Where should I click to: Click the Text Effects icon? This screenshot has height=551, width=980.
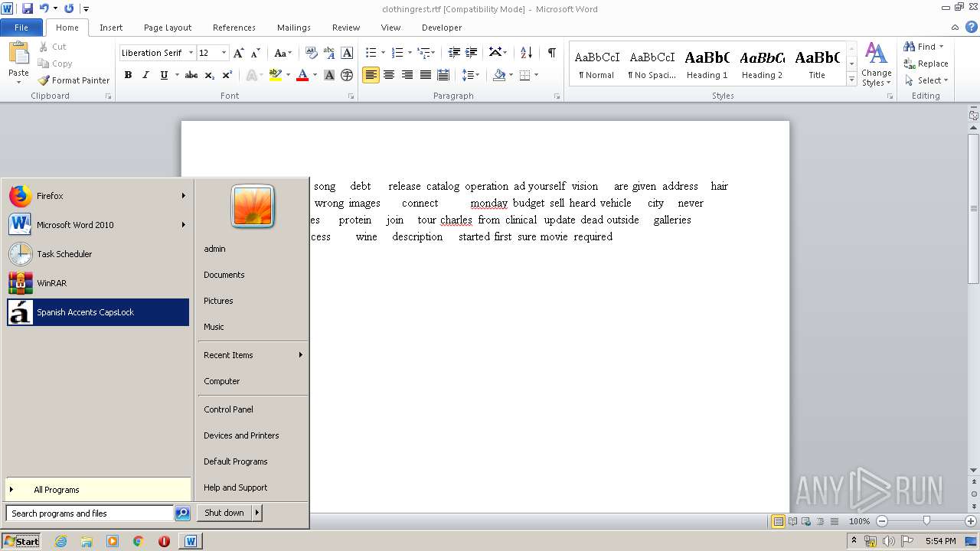click(251, 75)
